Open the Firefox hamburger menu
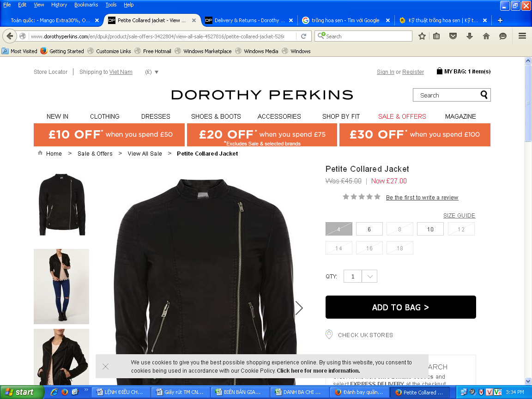The image size is (532, 399). 522,36
